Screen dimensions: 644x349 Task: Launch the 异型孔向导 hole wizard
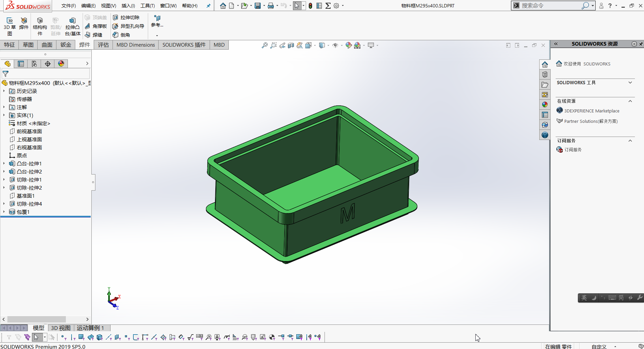click(x=128, y=26)
